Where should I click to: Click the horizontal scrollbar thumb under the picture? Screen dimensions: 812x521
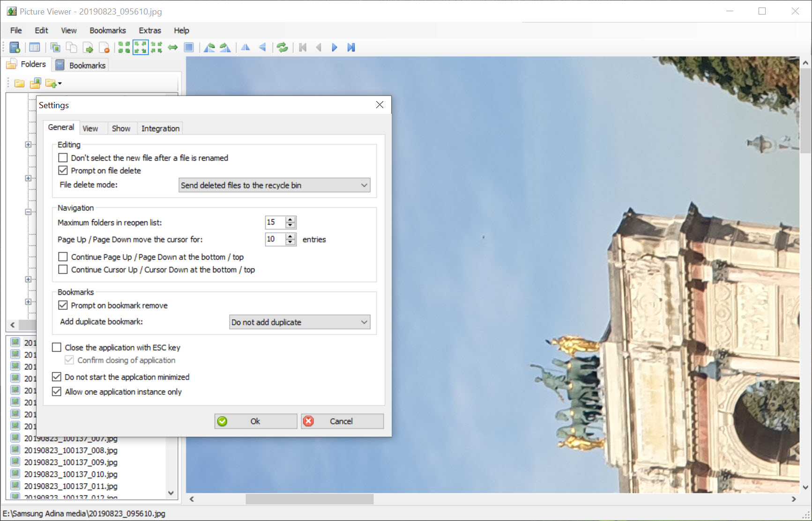pyautogui.click(x=309, y=499)
